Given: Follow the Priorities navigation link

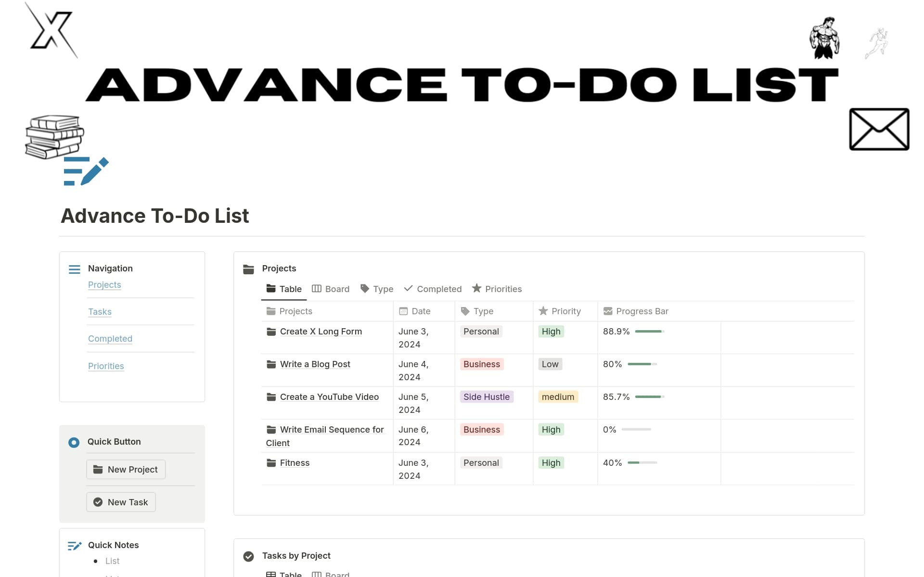Looking at the screenshot, I should [x=106, y=366].
